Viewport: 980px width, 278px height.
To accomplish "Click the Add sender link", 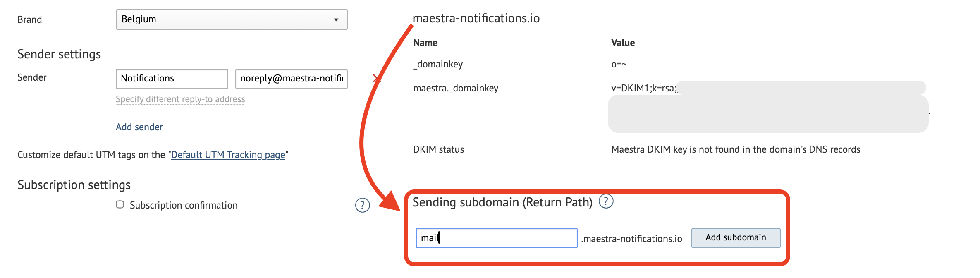I will (139, 127).
